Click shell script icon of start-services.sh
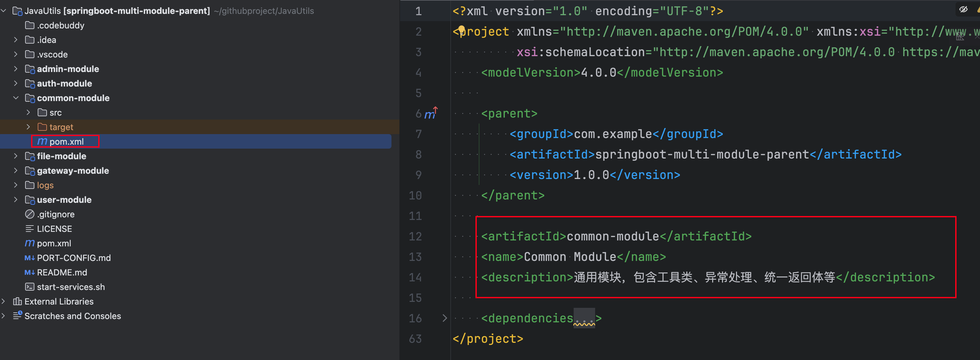This screenshot has width=980, height=360. (30, 287)
